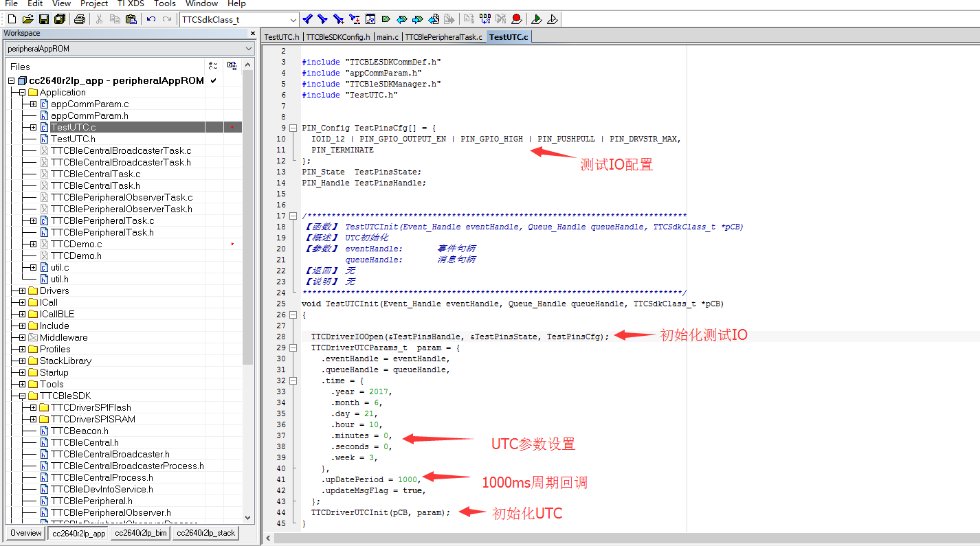This screenshot has height=546, width=980.
Task: Select TestUTC.h in file tree
Action: pos(73,139)
